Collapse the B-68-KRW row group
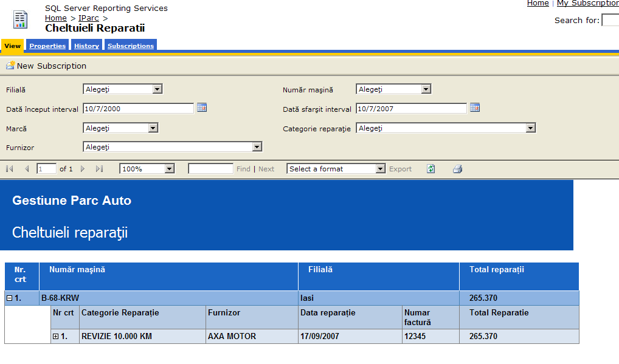 pyautogui.click(x=10, y=298)
